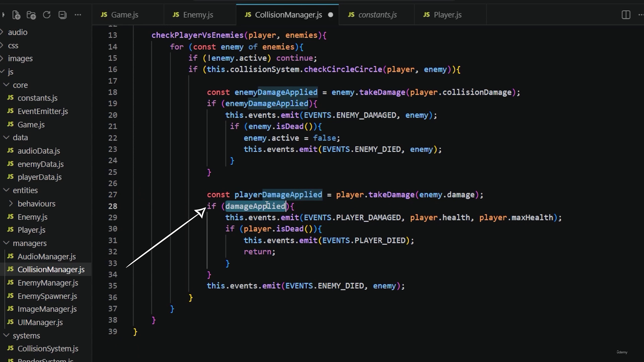Open Player.js in entities folder
The height and width of the screenshot is (362, 644).
coord(31,230)
